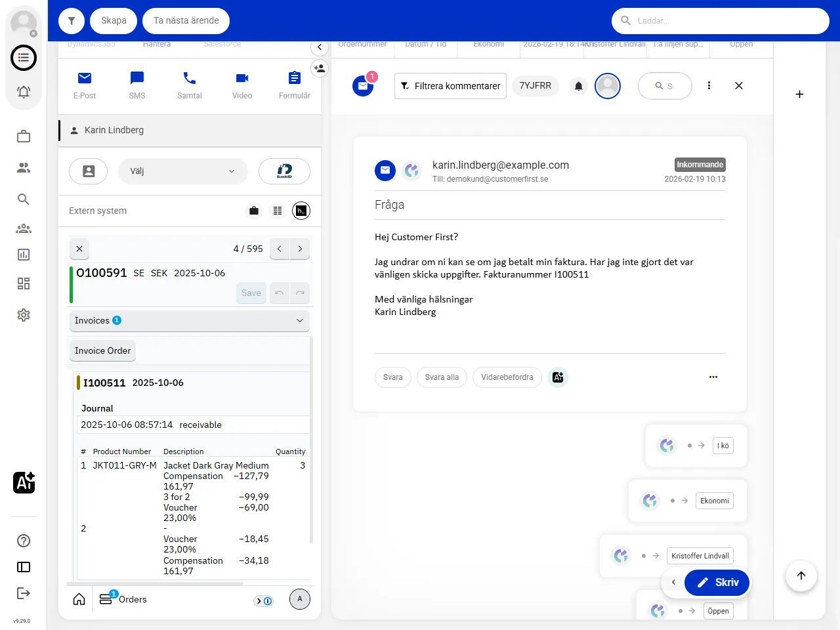Open the three-dot menu in comment panel
This screenshot has width=840, height=630.
click(709, 85)
